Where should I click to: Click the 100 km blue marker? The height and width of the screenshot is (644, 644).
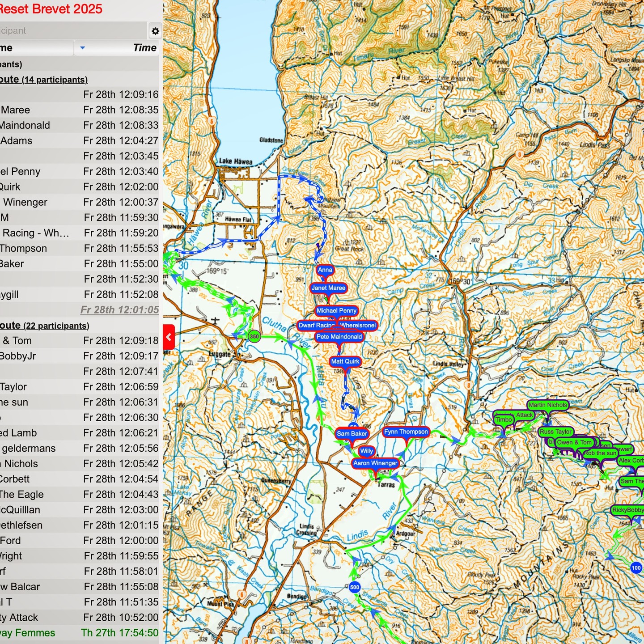pos(636,568)
